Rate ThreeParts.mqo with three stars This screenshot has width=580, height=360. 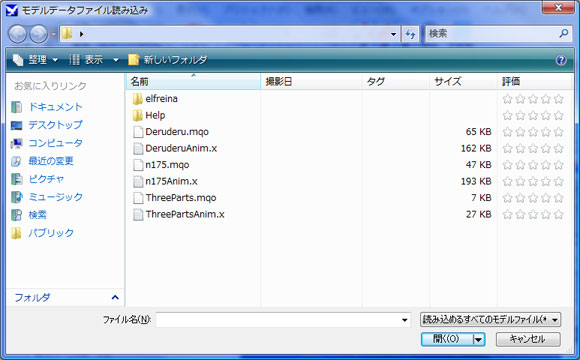533,198
